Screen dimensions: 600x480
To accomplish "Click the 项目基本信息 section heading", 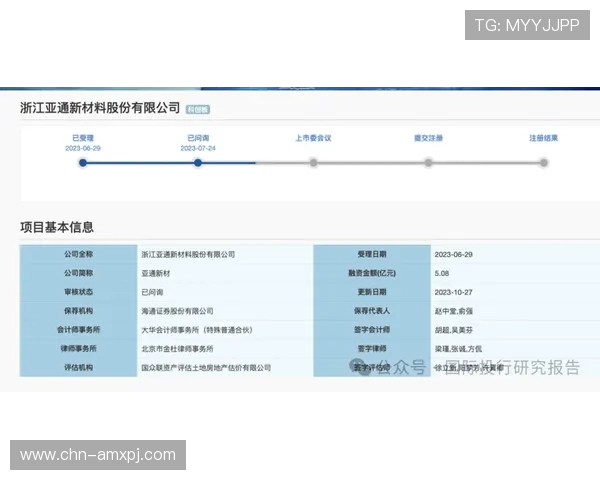I will point(57,227).
